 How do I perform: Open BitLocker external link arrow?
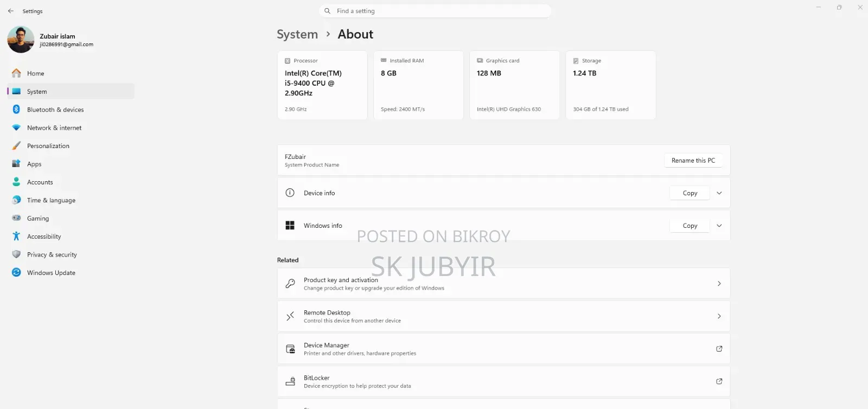[x=719, y=381]
